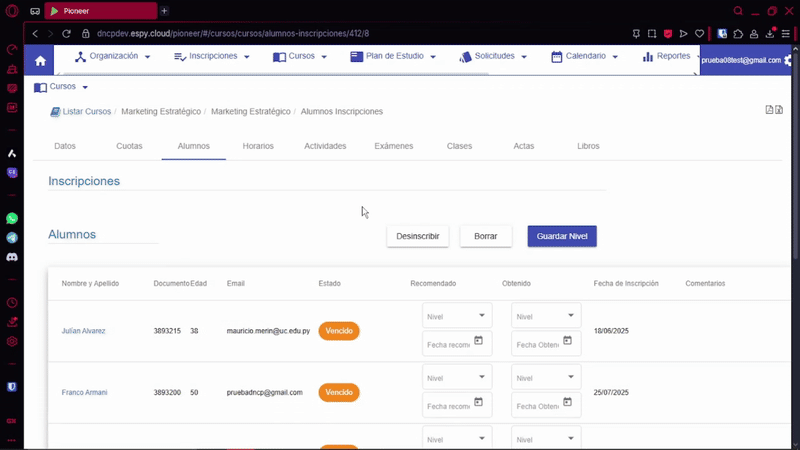Screen dimensions: 800x450
Task: Open browser history from the sidebar clock icon
Action: [12, 303]
